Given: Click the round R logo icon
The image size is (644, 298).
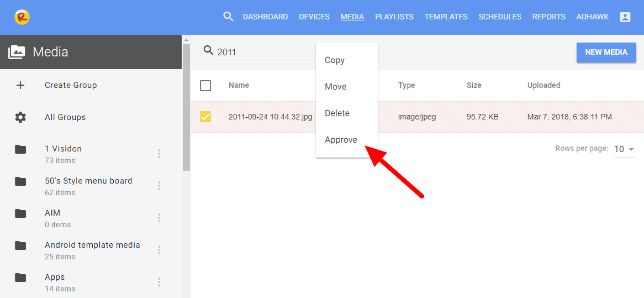Looking at the screenshot, I should (22, 17).
